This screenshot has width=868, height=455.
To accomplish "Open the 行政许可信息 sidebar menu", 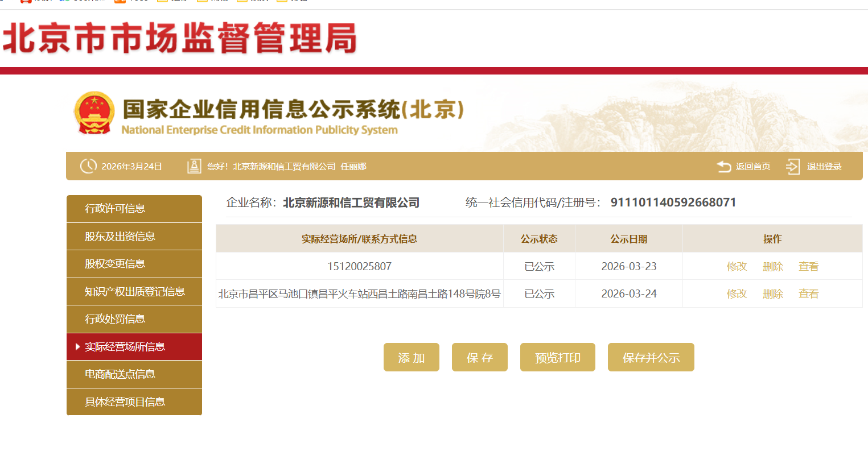I will [x=134, y=209].
